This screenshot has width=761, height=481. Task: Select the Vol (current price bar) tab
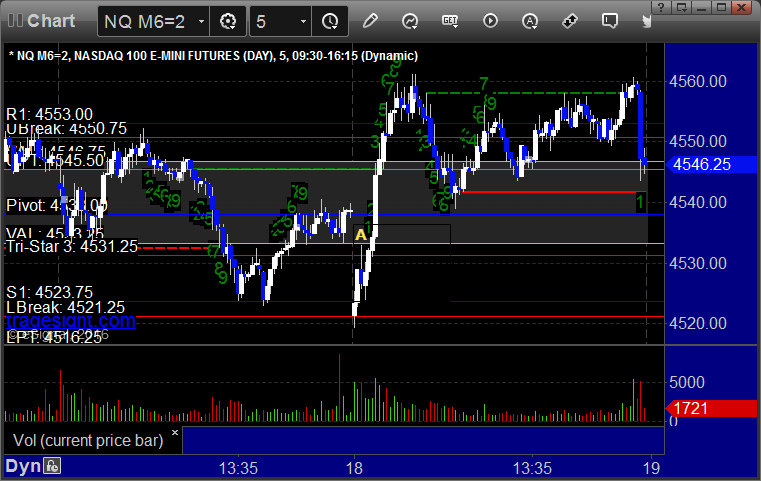tap(88, 440)
